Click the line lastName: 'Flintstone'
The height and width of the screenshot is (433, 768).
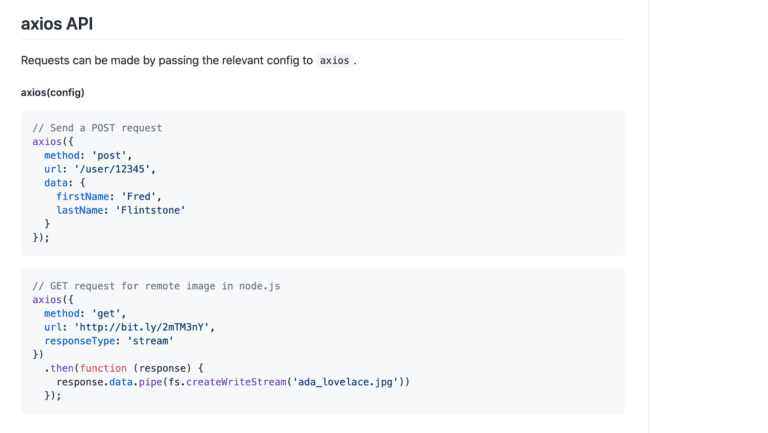click(121, 210)
